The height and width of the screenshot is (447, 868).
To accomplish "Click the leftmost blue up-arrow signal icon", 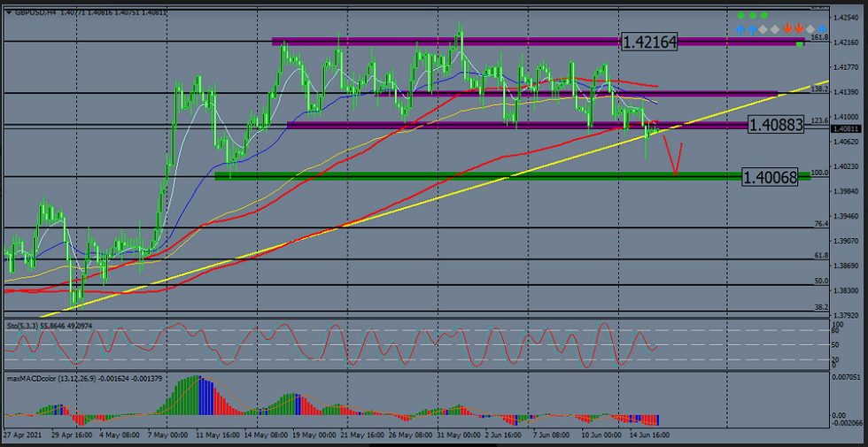I will click(740, 29).
